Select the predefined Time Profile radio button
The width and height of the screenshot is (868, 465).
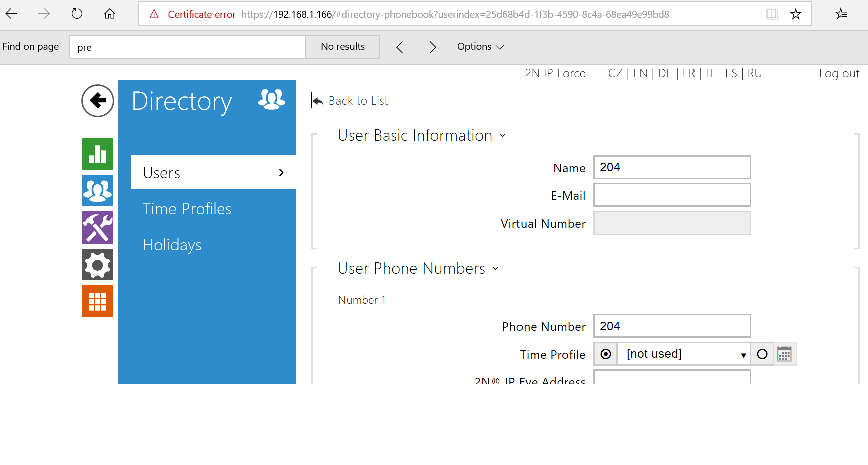coord(606,354)
